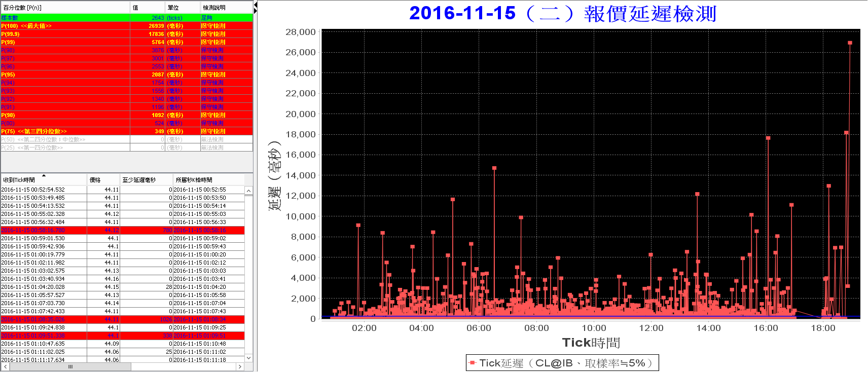The height and width of the screenshot is (372, 868).
Task: Click the 單位 column header
Action: [183, 8]
